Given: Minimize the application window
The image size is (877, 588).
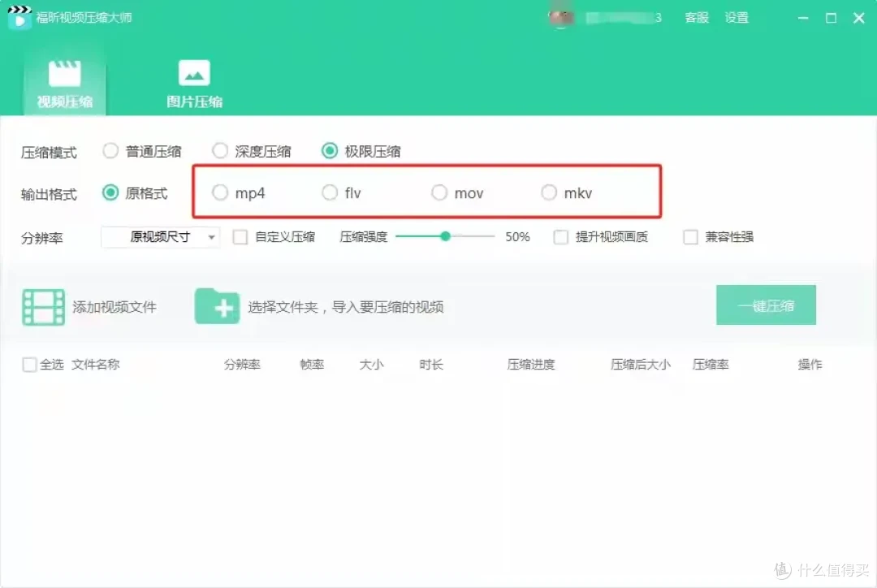Looking at the screenshot, I should [x=803, y=18].
